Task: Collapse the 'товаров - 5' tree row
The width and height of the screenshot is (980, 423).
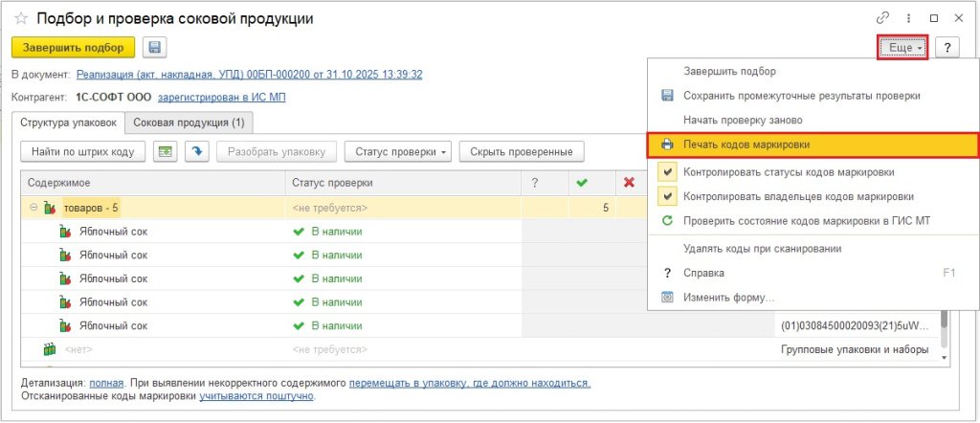Action: [x=33, y=208]
